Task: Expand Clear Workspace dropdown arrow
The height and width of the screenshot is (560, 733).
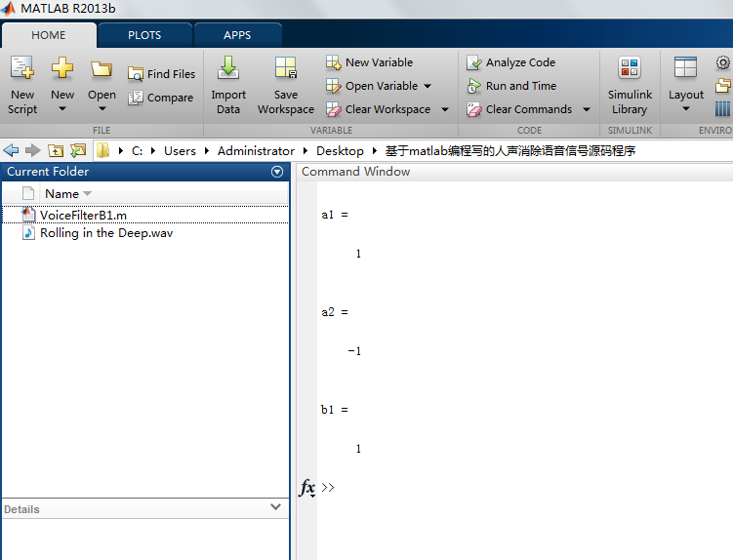Action: click(x=445, y=109)
